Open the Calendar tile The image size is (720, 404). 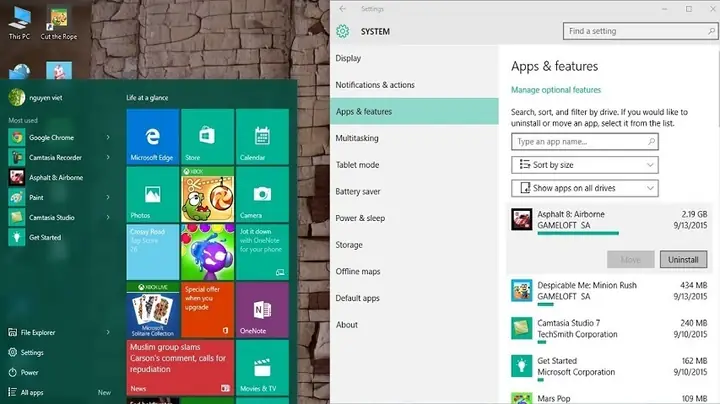pos(262,136)
